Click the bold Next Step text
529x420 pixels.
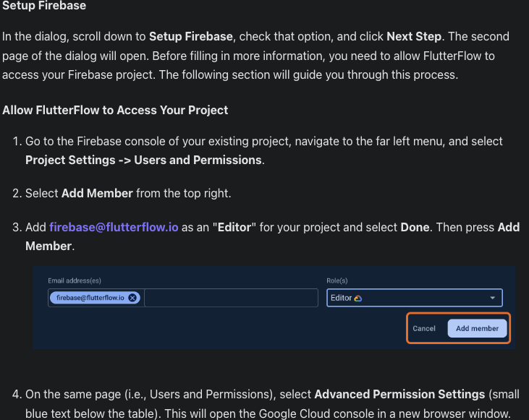tap(414, 36)
